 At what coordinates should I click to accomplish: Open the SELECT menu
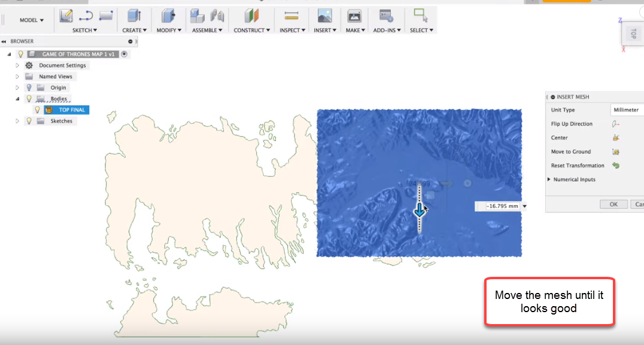421,30
